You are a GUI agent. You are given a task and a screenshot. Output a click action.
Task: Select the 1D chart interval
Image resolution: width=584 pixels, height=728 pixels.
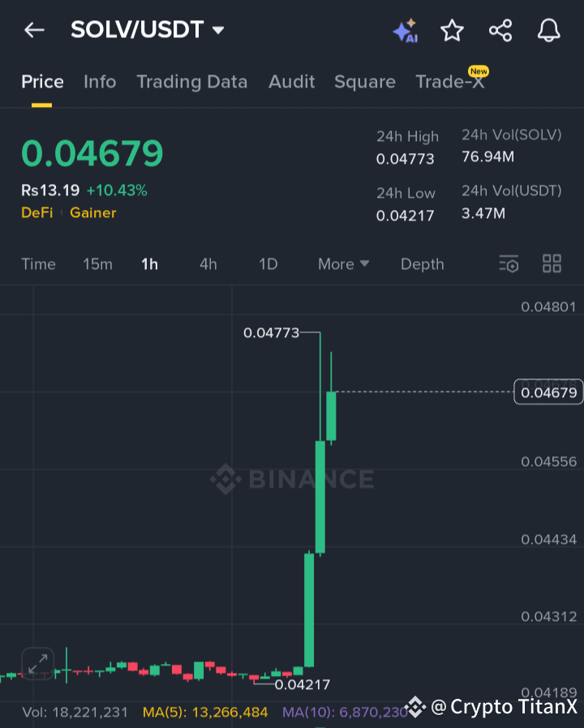[x=268, y=264]
